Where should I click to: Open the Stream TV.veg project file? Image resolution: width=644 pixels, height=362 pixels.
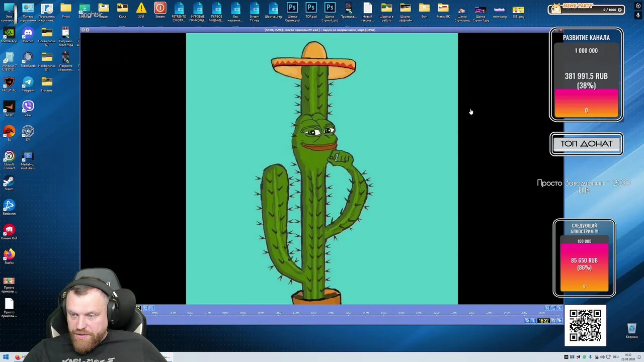(x=255, y=12)
